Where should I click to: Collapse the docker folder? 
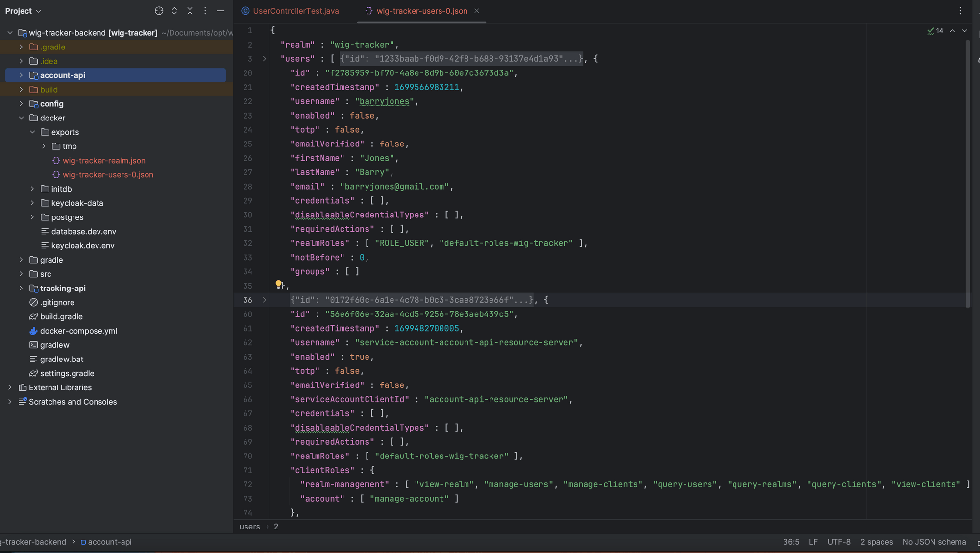point(21,118)
